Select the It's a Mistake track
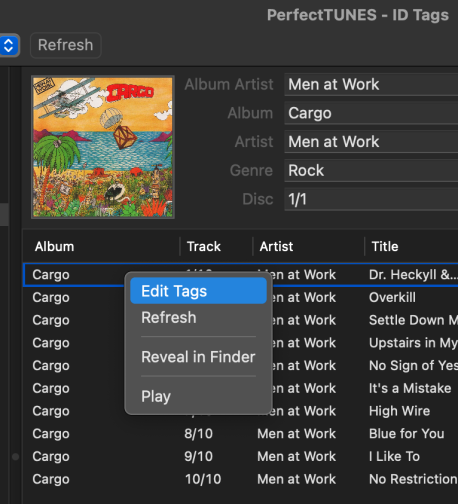This screenshot has height=504, width=458. [410, 388]
